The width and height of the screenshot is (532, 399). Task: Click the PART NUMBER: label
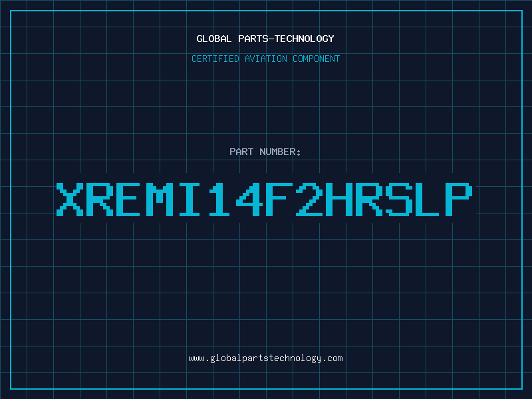(265, 152)
